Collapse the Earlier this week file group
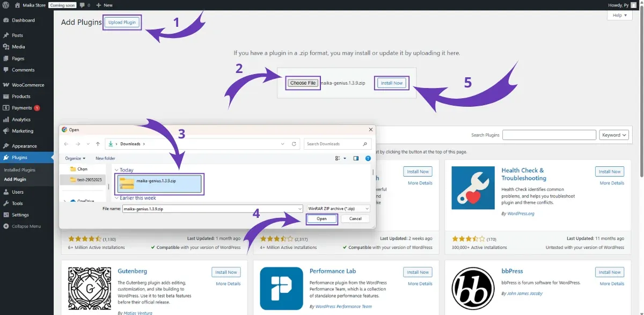The image size is (644, 315). [116, 198]
